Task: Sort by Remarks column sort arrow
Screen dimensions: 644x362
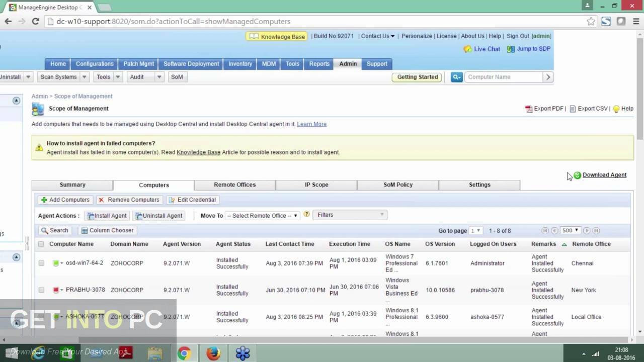Action: [x=564, y=244]
